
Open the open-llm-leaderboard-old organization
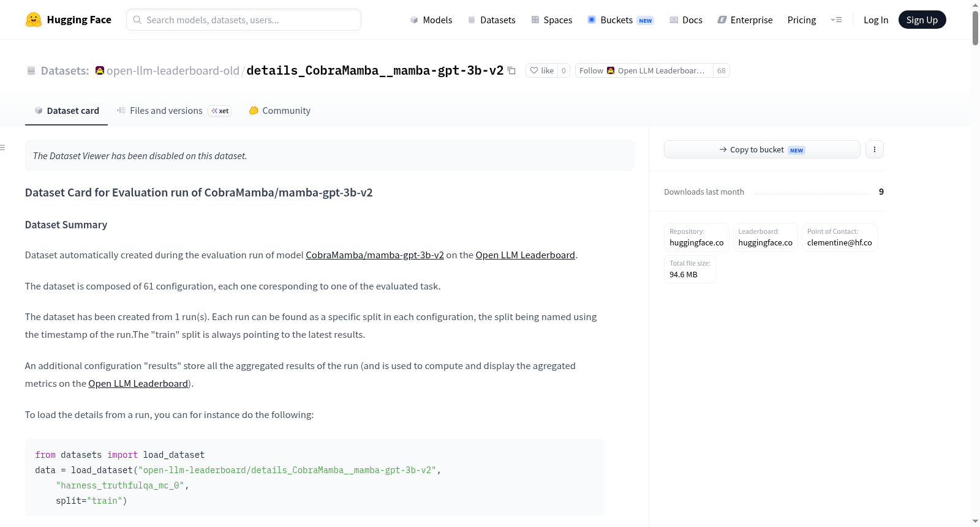tap(173, 71)
